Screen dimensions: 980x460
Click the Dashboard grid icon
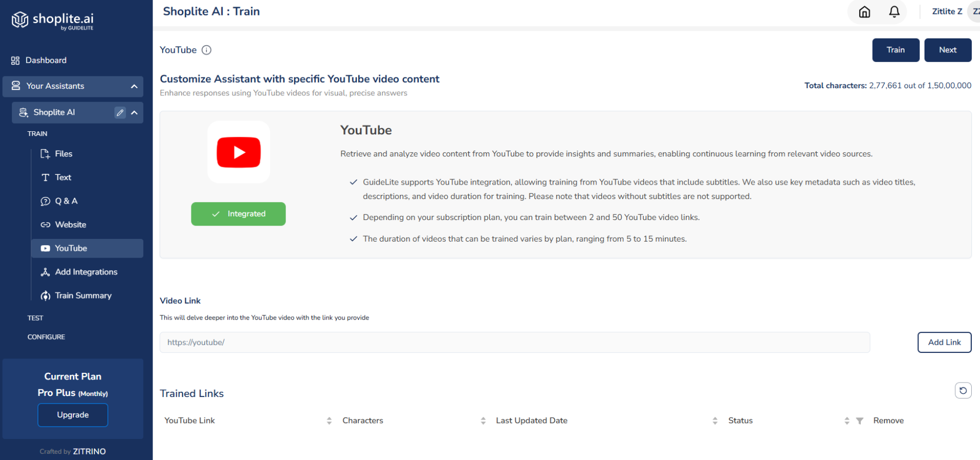(x=15, y=61)
